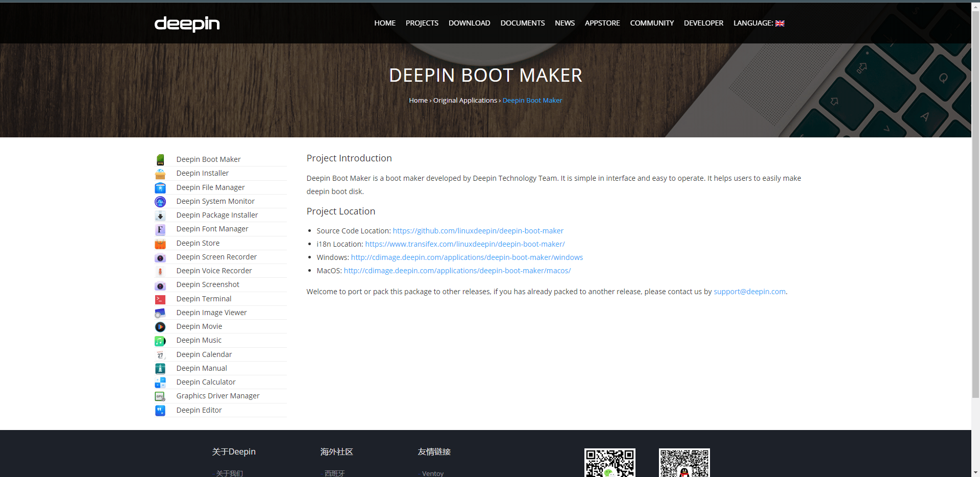Viewport: 980px width, 477px height.
Task: Click the scrollbar down arrow
Action: tap(975, 472)
